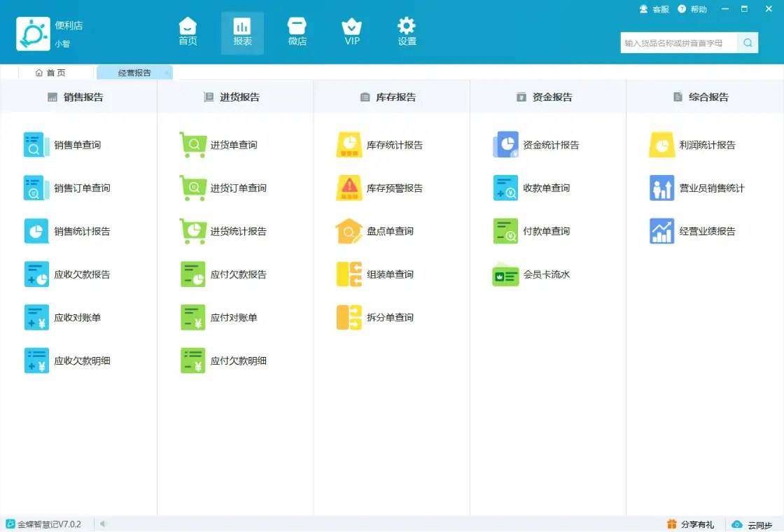This screenshot has width=784, height=532.
Task: Click the 库存预警报告 text label
Action: pos(395,188)
